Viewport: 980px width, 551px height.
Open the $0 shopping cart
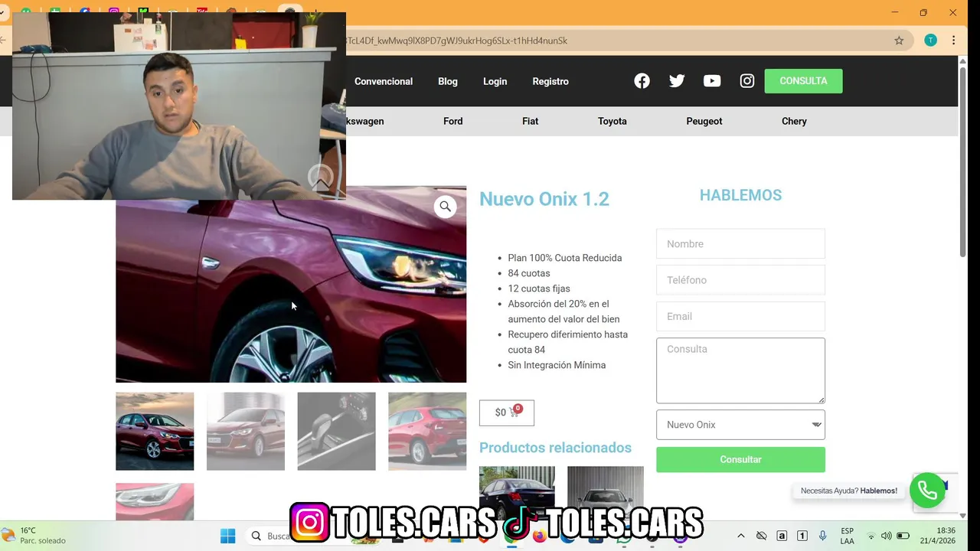pos(507,412)
